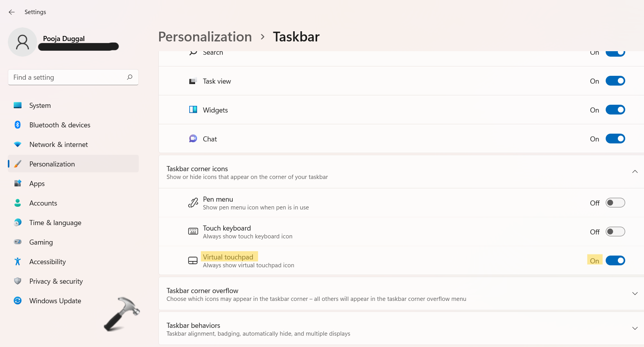Open the Accounts settings page
This screenshot has width=644, height=347.
coord(43,203)
